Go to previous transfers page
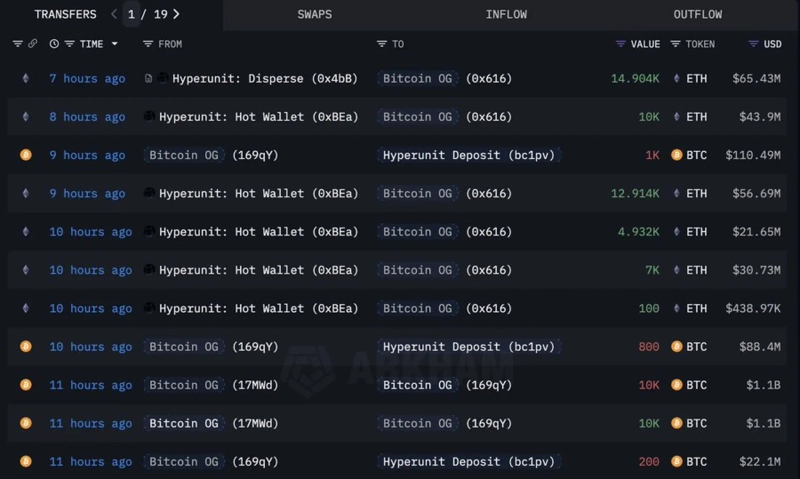Screen dimensions: 800x479 (x=113, y=14)
